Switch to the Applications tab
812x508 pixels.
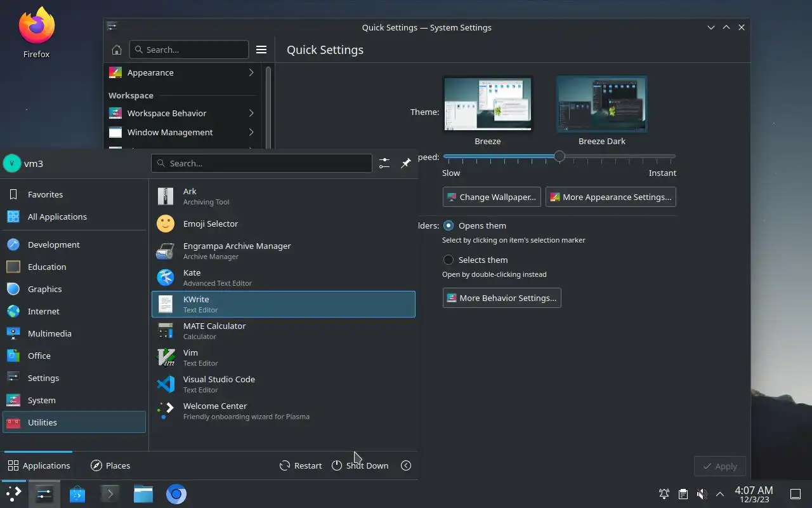point(39,465)
